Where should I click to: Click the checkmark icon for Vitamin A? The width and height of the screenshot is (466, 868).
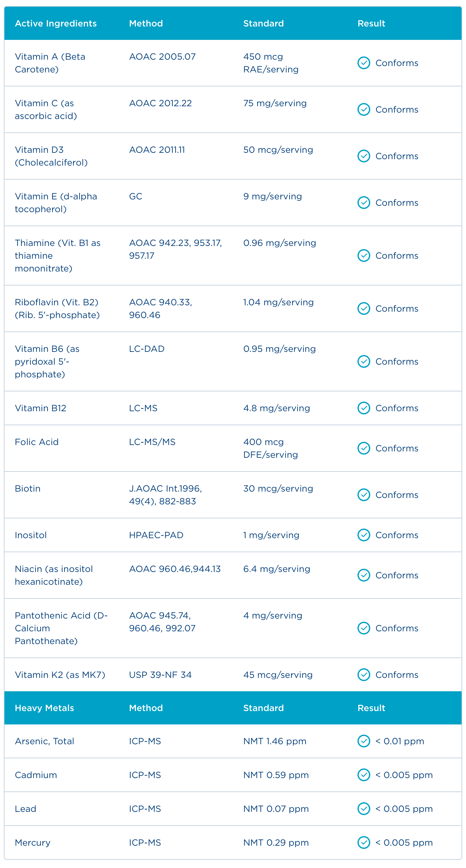pos(364,63)
